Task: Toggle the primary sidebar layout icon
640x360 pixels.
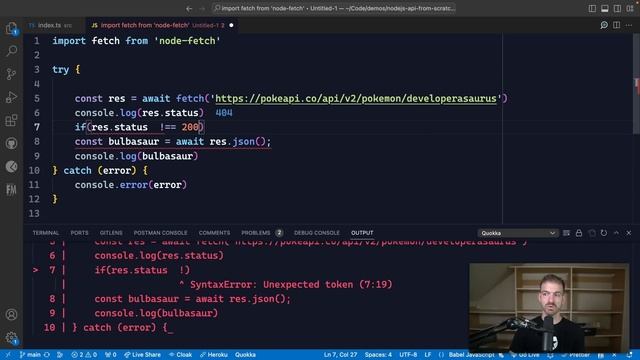Action: pyautogui.click(x=592, y=9)
